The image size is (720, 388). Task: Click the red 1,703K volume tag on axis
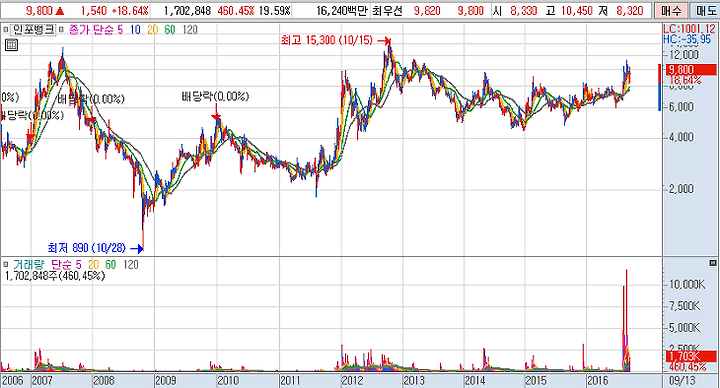tap(691, 356)
